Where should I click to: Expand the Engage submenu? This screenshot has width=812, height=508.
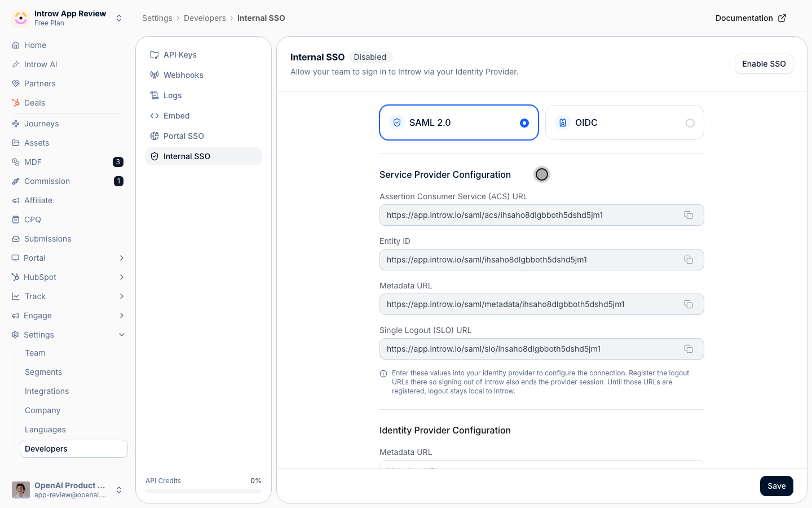122,316
